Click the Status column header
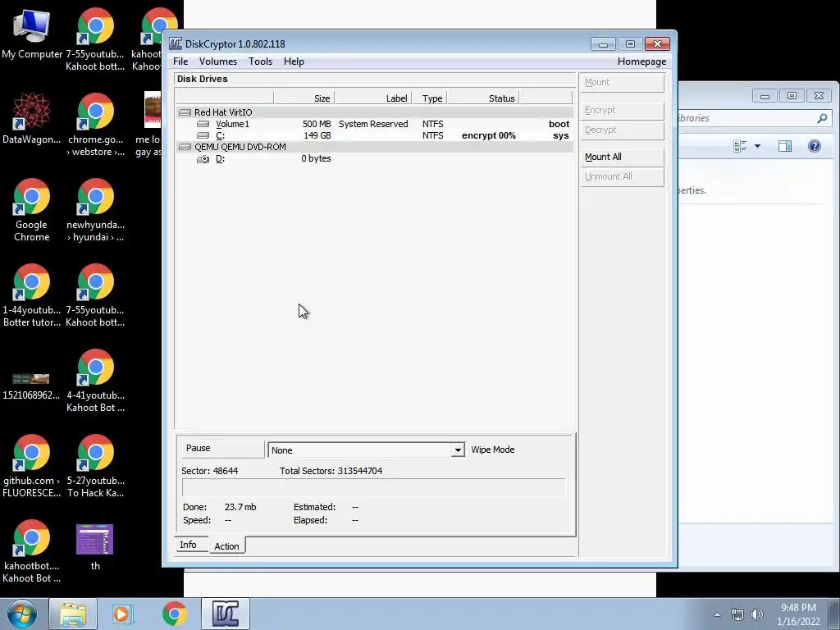The width and height of the screenshot is (840, 630). point(483,98)
